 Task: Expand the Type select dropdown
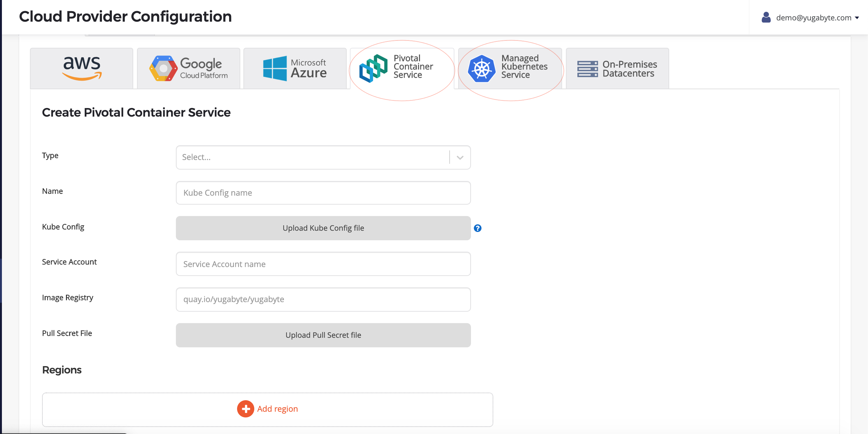click(323, 157)
